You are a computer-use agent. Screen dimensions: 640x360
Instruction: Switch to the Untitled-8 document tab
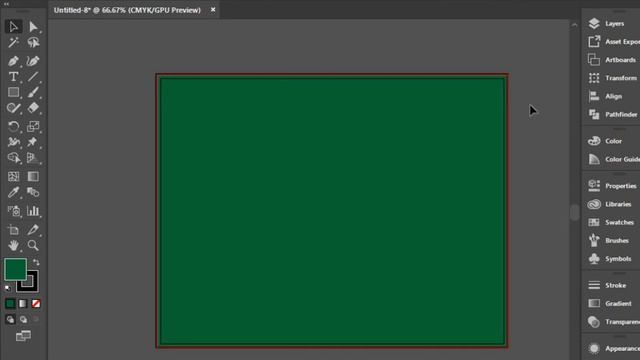click(127, 10)
